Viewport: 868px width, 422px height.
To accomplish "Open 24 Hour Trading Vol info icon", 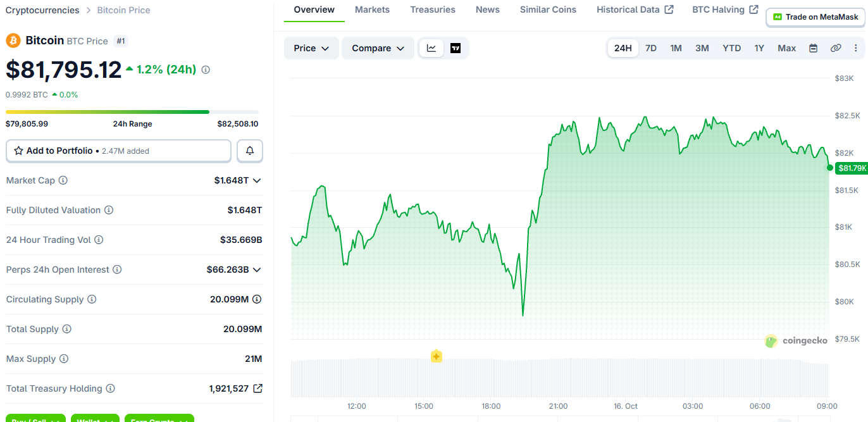I will pyautogui.click(x=99, y=240).
